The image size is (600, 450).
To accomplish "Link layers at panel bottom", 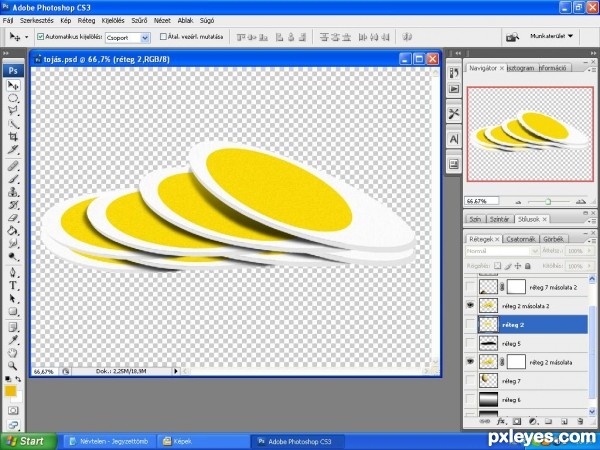I will point(484,421).
